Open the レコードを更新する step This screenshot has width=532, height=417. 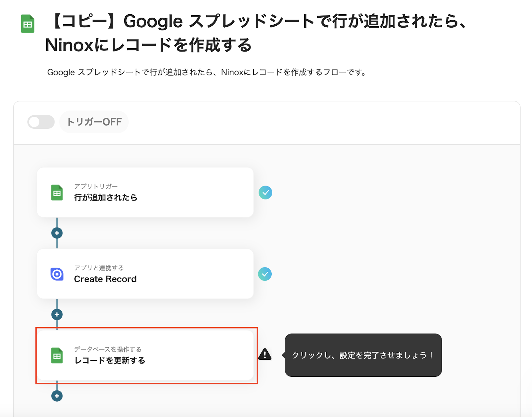tap(145, 355)
